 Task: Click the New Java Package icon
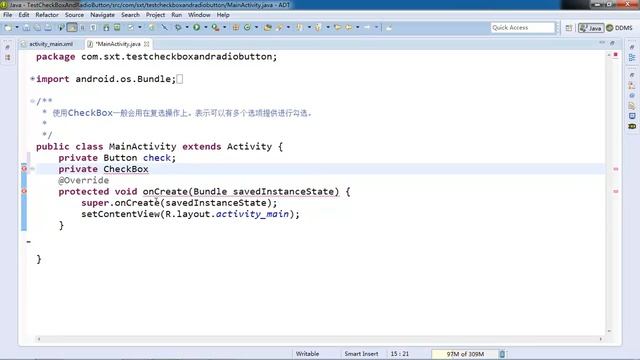point(236,28)
